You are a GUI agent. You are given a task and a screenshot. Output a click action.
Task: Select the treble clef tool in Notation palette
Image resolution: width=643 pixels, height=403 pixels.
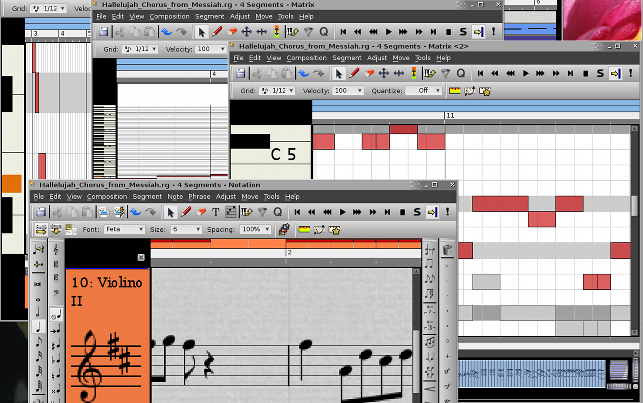(x=56, y=249)
